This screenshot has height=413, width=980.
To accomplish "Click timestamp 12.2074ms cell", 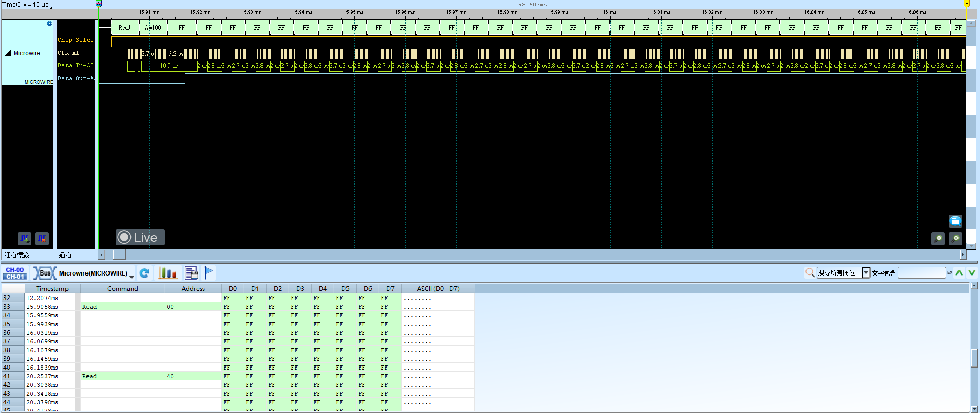I will [50, 298].
